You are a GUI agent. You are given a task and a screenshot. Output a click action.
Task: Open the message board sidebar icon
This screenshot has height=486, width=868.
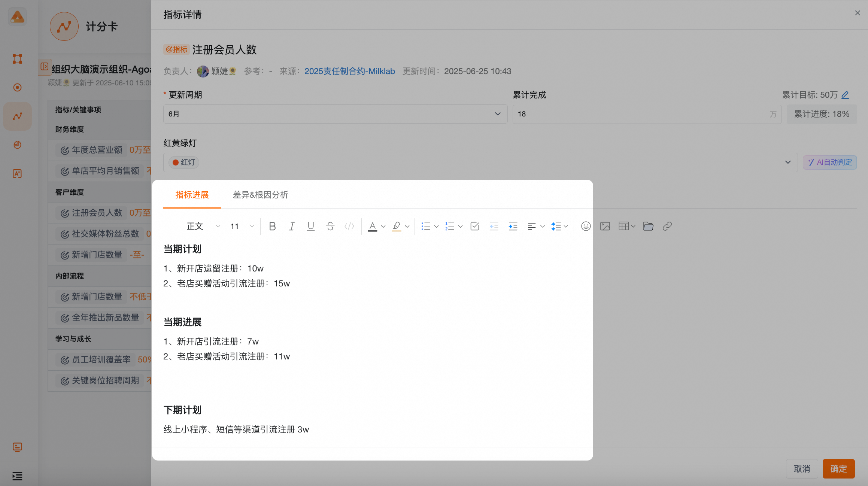[x=17, y=447]
